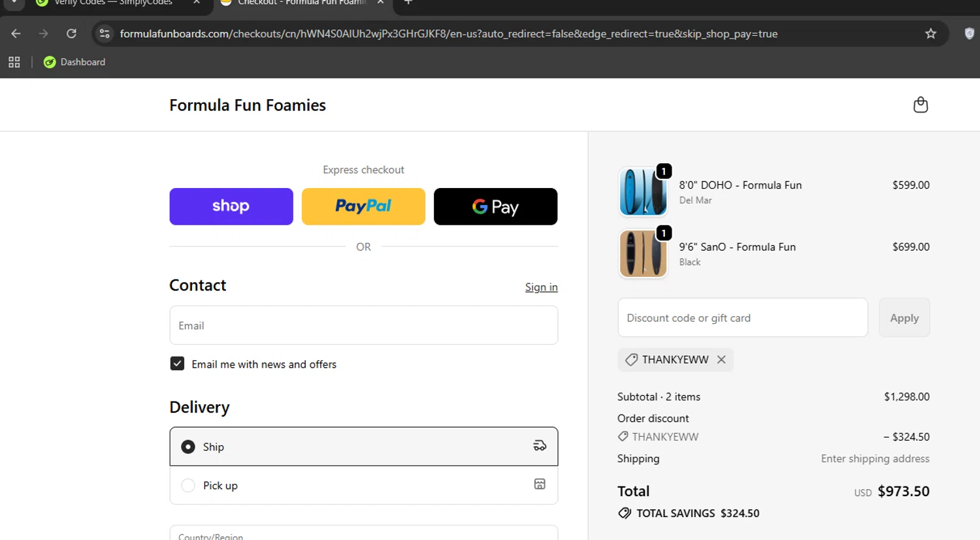Click the Express checkout heading text
Screen dimensions: 980x540
click(363, 170)
